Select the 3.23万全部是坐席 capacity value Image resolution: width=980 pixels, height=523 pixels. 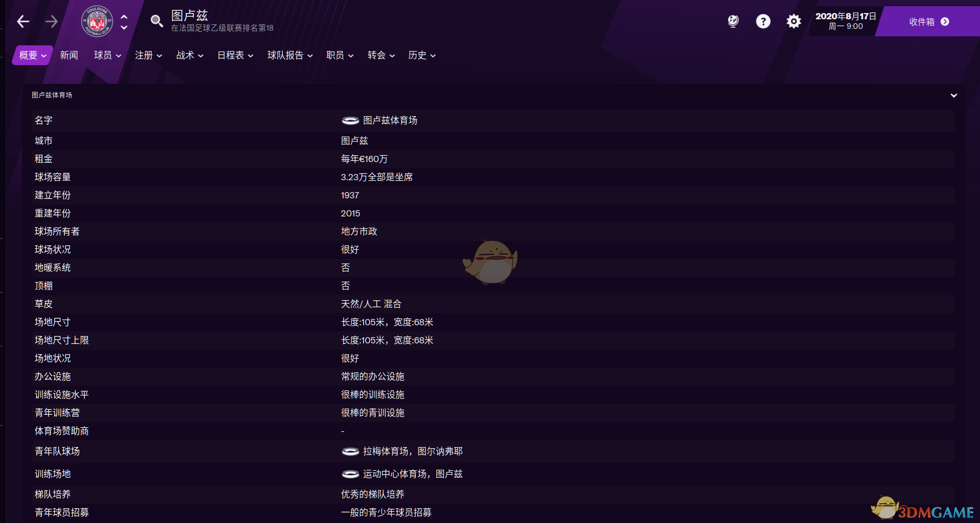pos(377,177)
